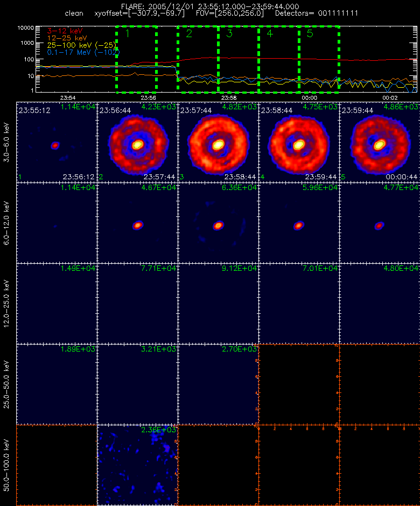This screenshot has height=506, width=420.
Task: Open the 6.0-12.0 keV image labeled 4.77E+04
Action: click(380, 223)
